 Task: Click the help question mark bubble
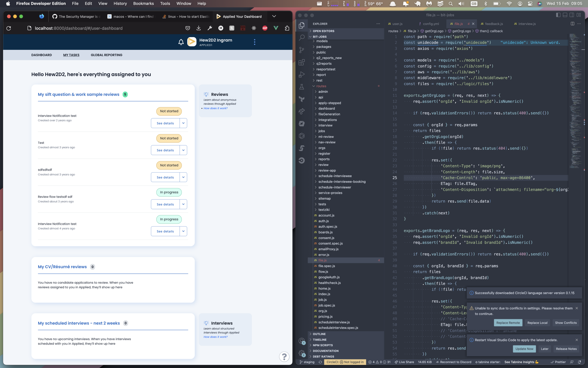pos(284,357)
